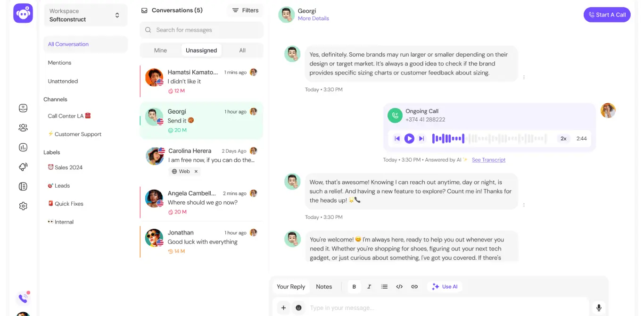This screenshot has width=644, height=316.
Task: Open the attachment plus icon in the composer
Action: (283, 308)
